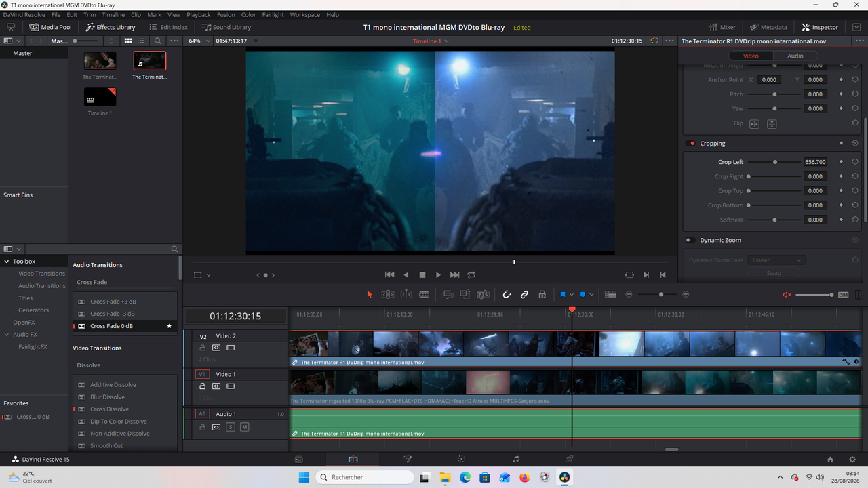Adjust the timeline zoom slider
Screen dimensions: 868x488
coord(660,294)
